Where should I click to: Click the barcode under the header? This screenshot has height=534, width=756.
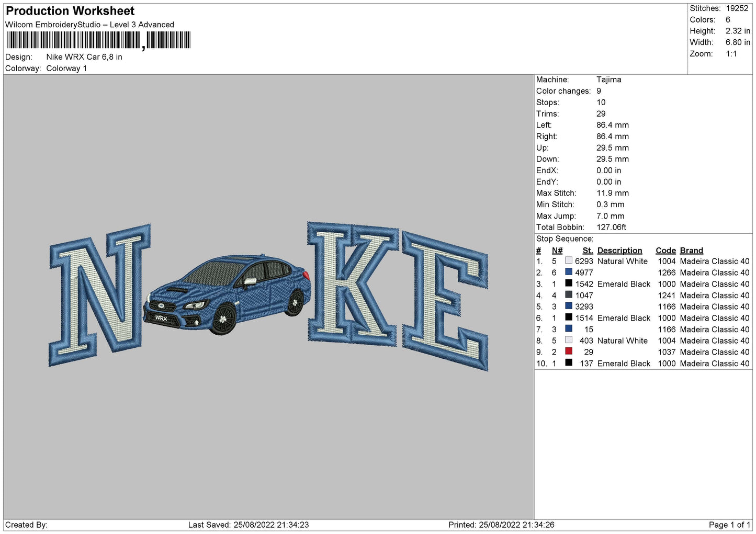click(x=98, y=40)
